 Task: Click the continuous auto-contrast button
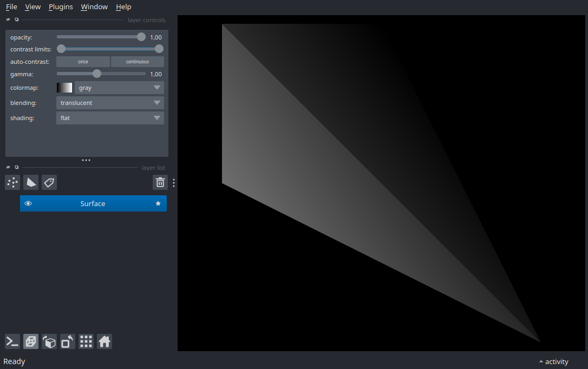(x=137, y=62)
